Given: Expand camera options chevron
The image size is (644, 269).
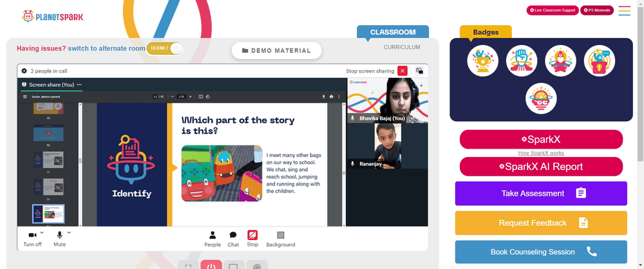Looking at the screenshot, I should click(x=42, y=232).
